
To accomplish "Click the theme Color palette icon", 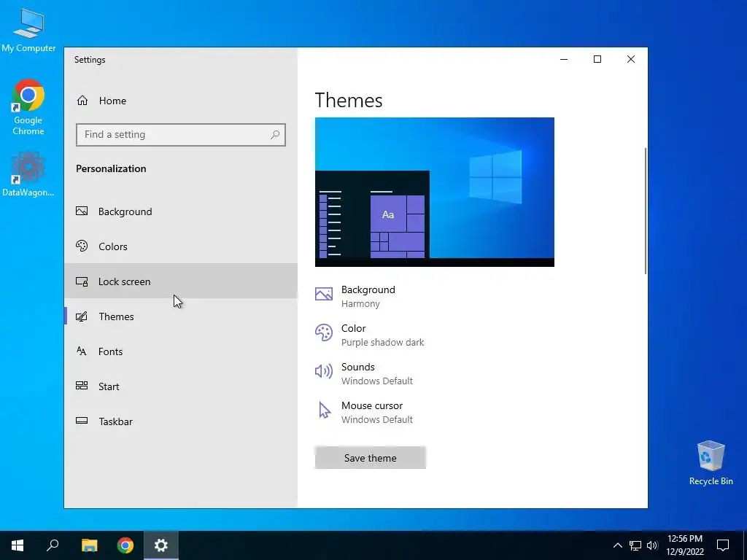I will coord(324,332).
